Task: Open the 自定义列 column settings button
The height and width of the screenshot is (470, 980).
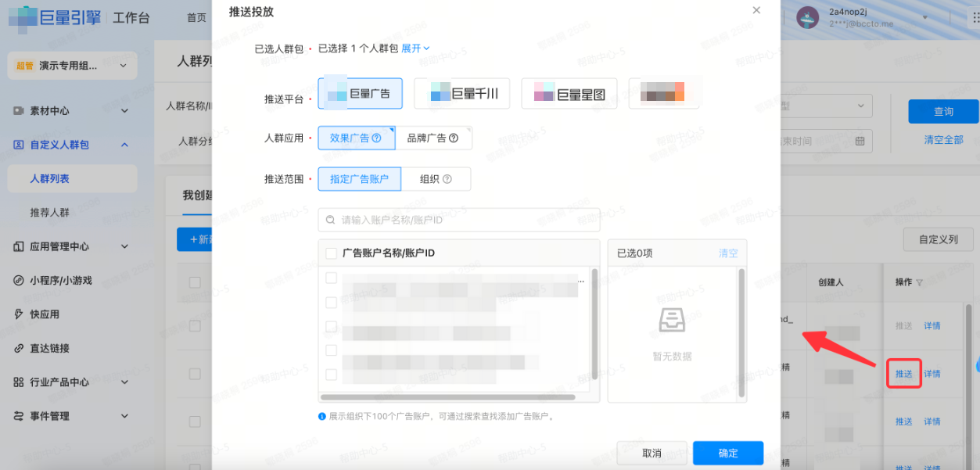Action: click(x=938, y=239)
